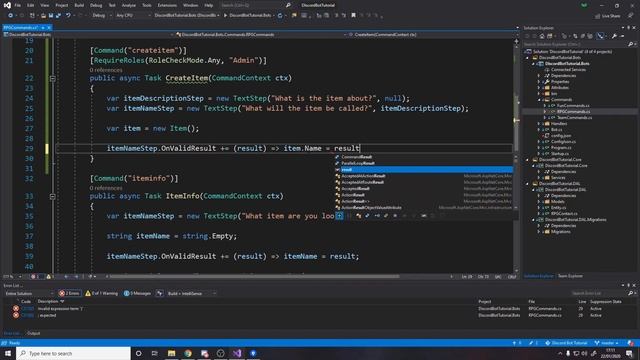Open FunCommands.cs in Solution Explorer
640x360 pixels.
coord(573,105)
